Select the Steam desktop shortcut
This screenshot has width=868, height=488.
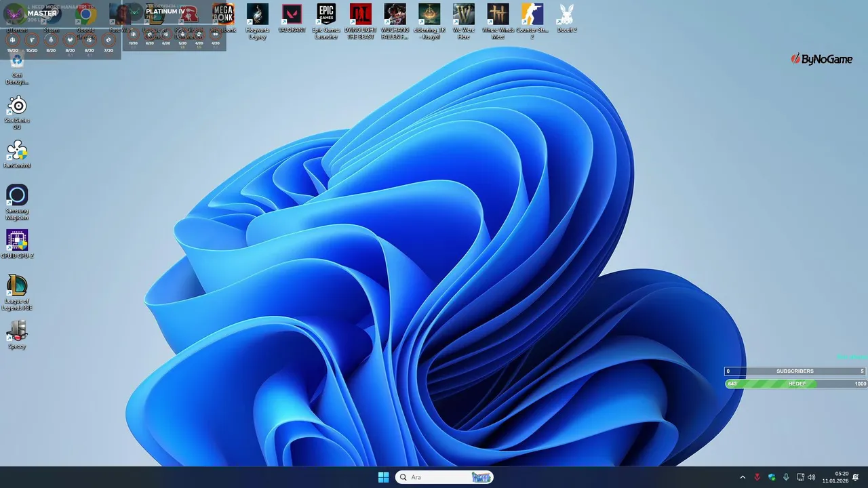click(x=52, y=18)
